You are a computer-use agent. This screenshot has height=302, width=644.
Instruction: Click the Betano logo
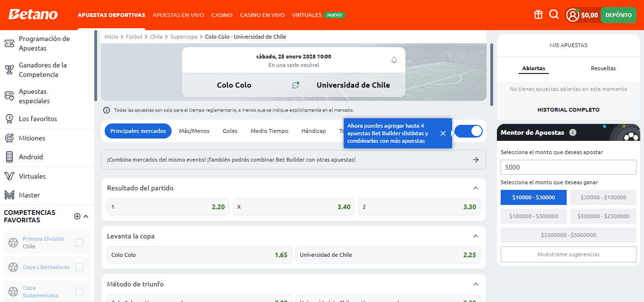[33, 14]
